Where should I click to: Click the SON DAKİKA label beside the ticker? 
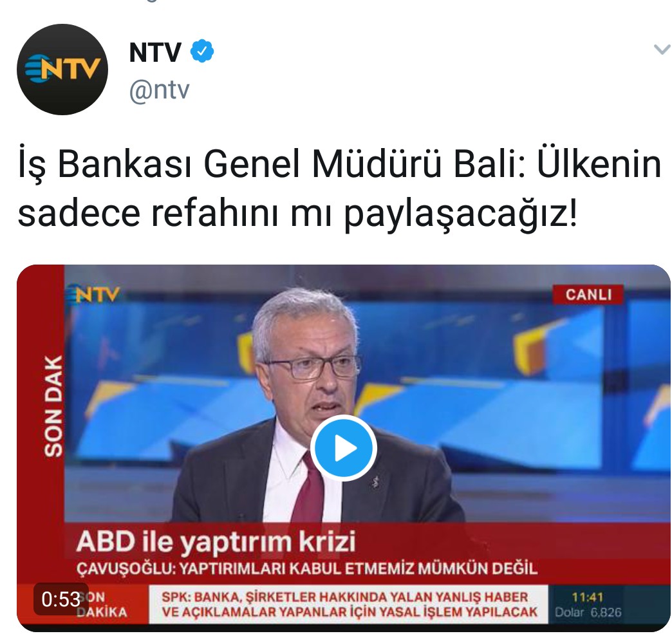coord(102,604)
